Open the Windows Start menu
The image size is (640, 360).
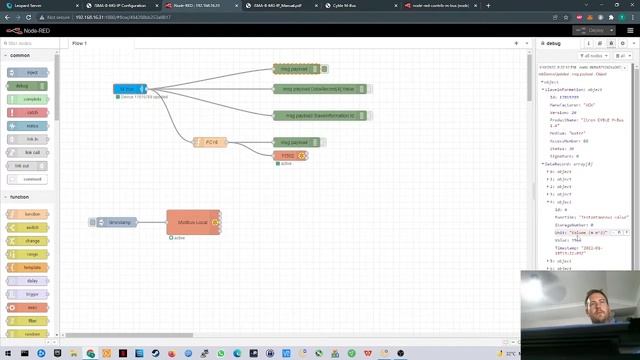click(8, 353)
